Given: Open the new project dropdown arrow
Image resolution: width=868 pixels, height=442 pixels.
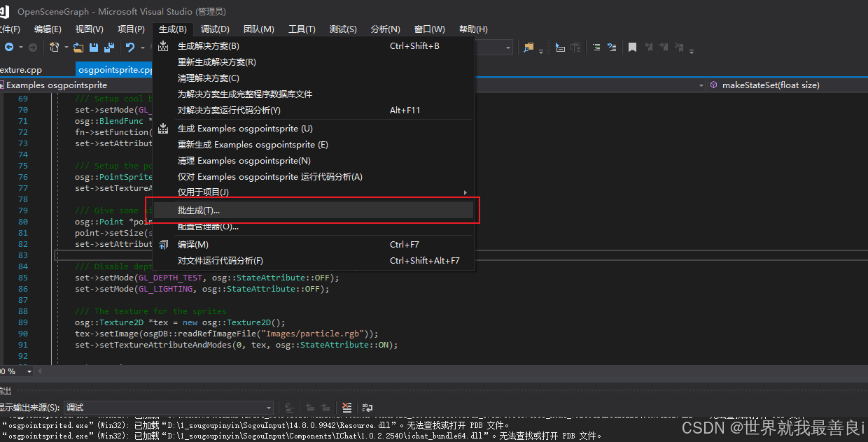Looking at the screenshot, I should tap(66, 48).
